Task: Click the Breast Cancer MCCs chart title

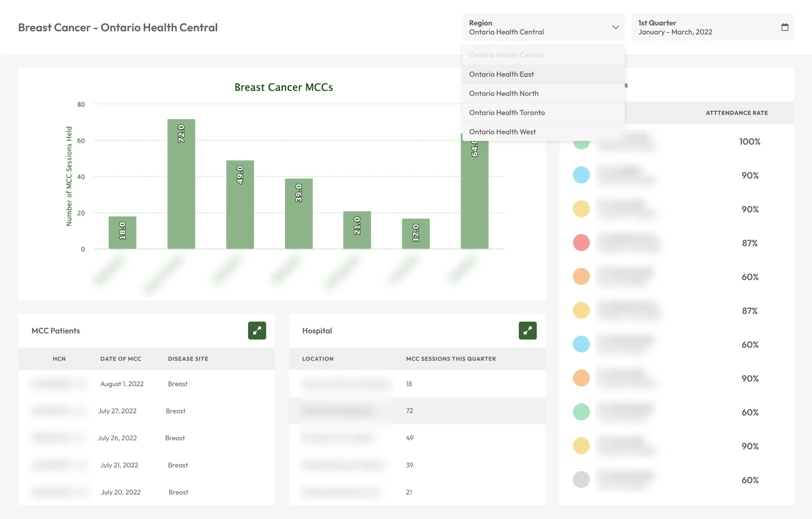Action: coord(283,87)
